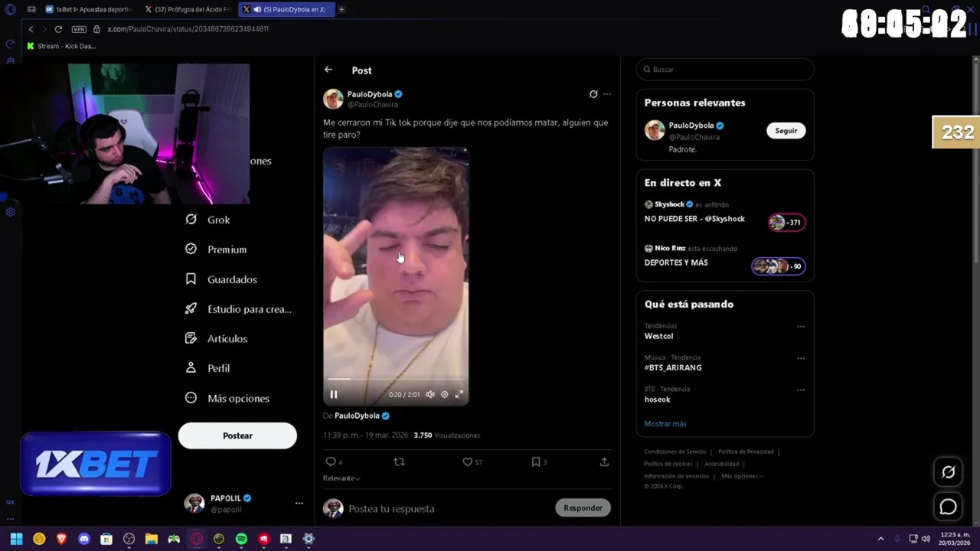Click the Postear button

pos(237,435)
